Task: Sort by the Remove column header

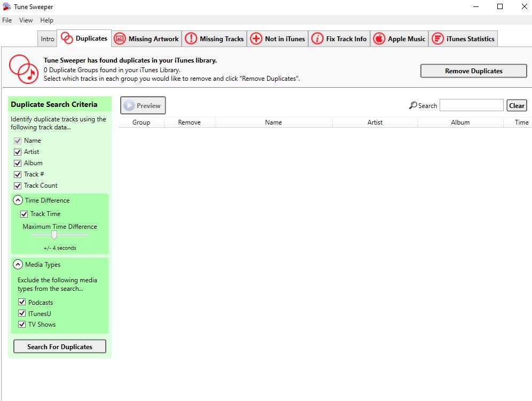Action: (189, 122)
